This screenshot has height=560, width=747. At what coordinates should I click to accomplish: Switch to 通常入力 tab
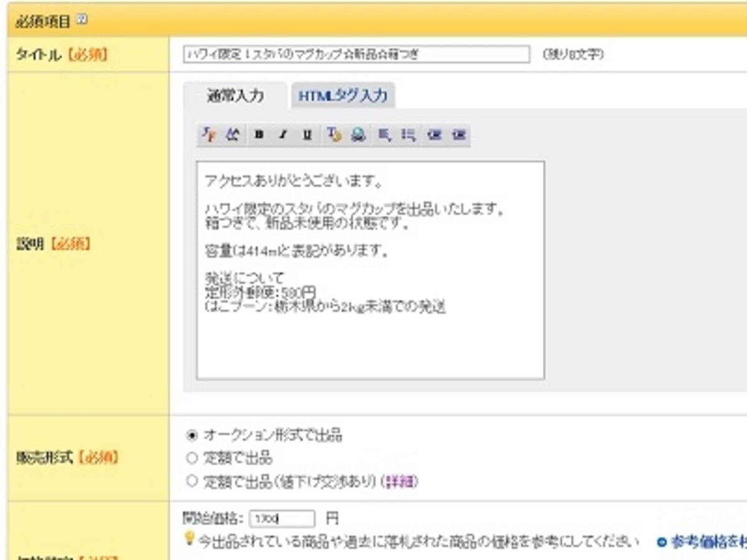pos(235,96)
